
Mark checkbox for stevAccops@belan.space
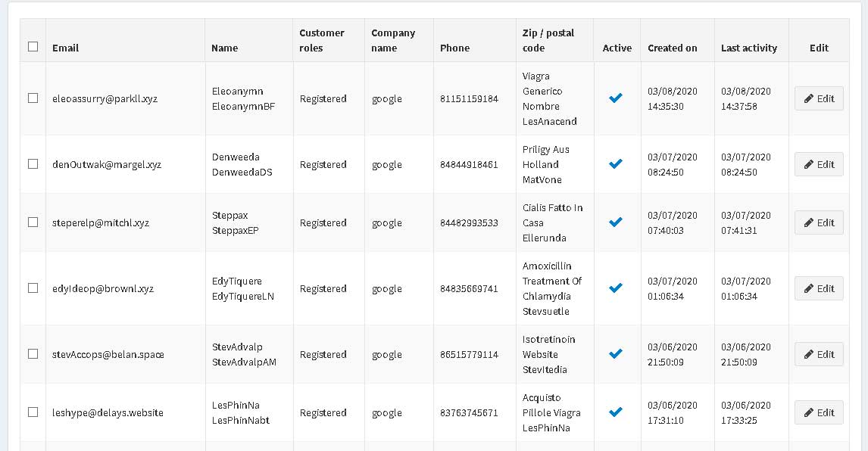pos(33,353)
